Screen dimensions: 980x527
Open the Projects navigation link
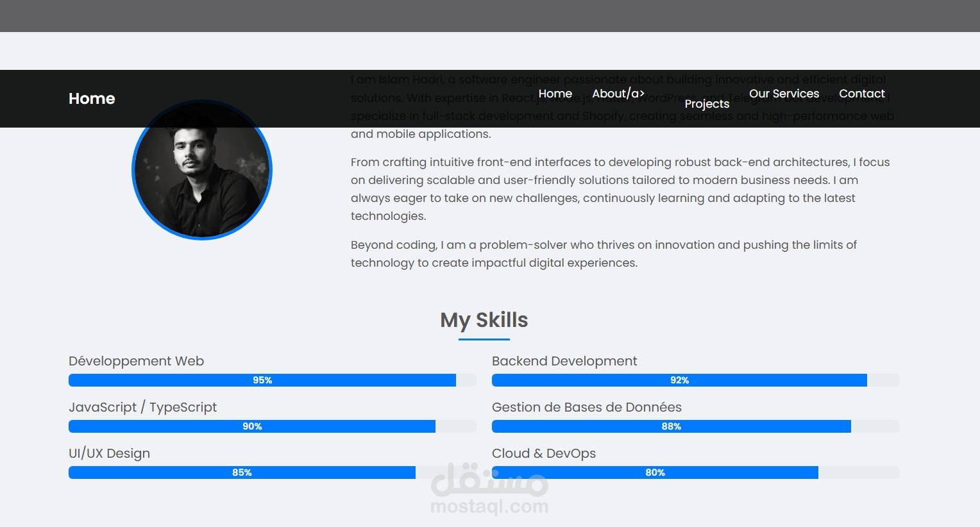pyautogui.click(x=707, y=104)
